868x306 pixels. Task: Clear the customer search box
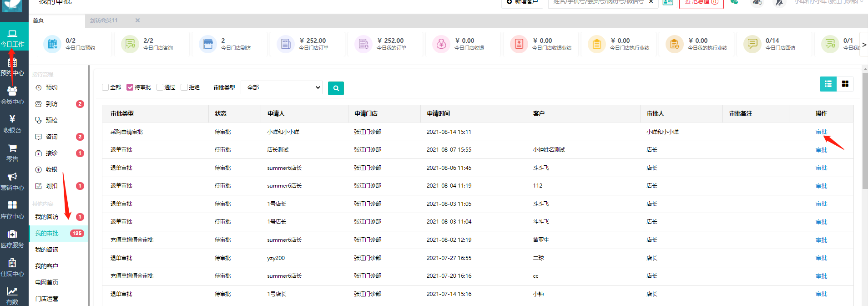point(651,2)
